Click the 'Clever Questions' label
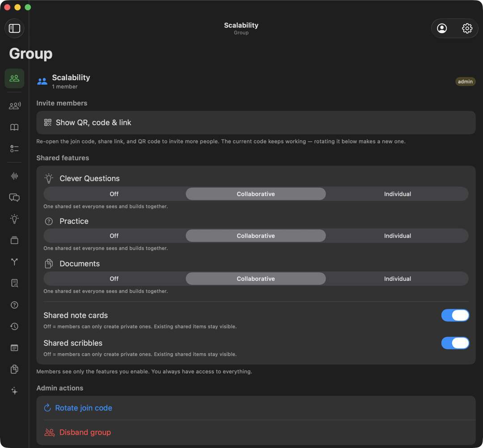 click(x=89, y=178)
